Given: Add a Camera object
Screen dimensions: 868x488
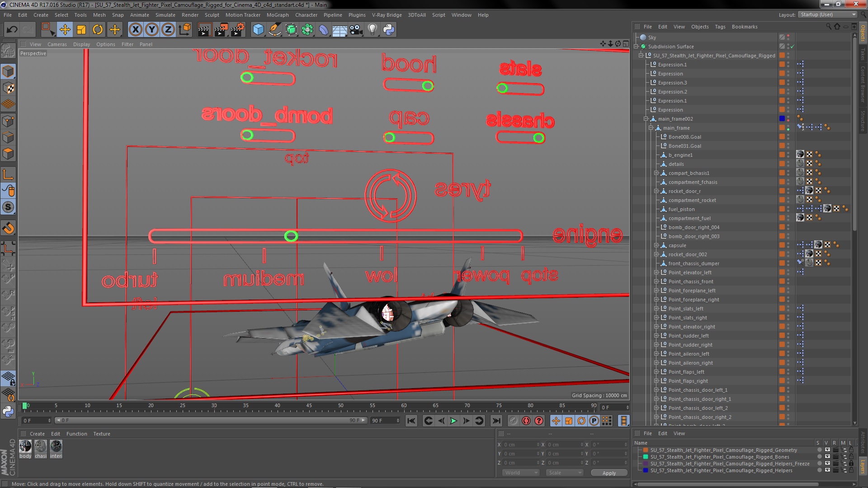Looking at the screenshot, I should tap(356, 30).
